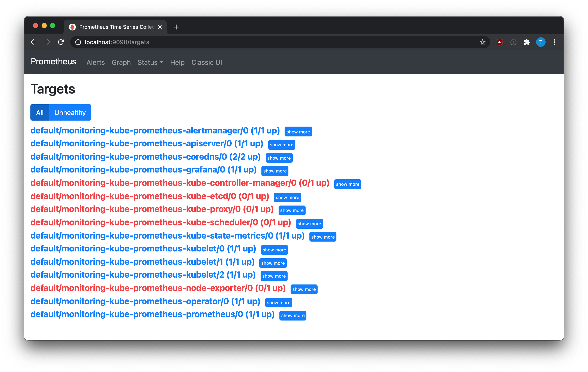Reload the page using the refresh icon
The image size is (588, 372).
(x=61, y=42)
